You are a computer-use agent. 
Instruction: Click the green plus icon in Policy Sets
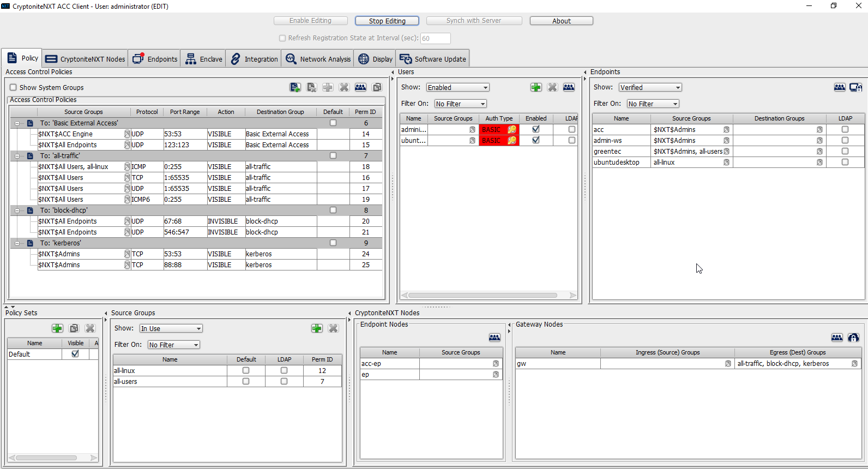tap(57, 328)
